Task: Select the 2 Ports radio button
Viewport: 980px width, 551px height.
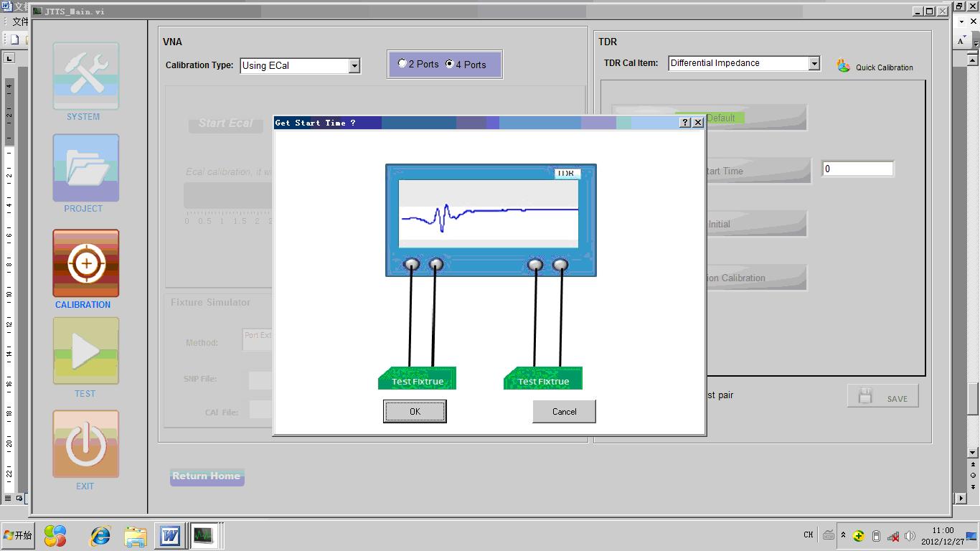Action: (402, 64)
